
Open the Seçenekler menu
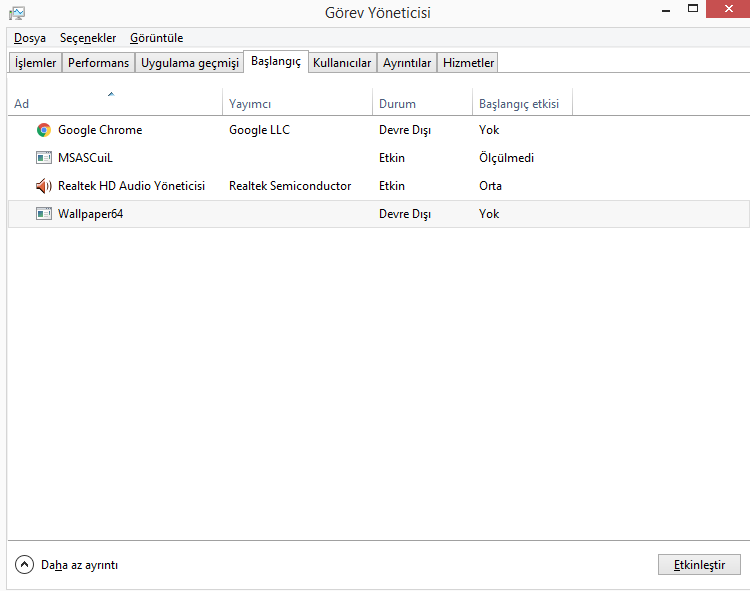coord(88,38)
